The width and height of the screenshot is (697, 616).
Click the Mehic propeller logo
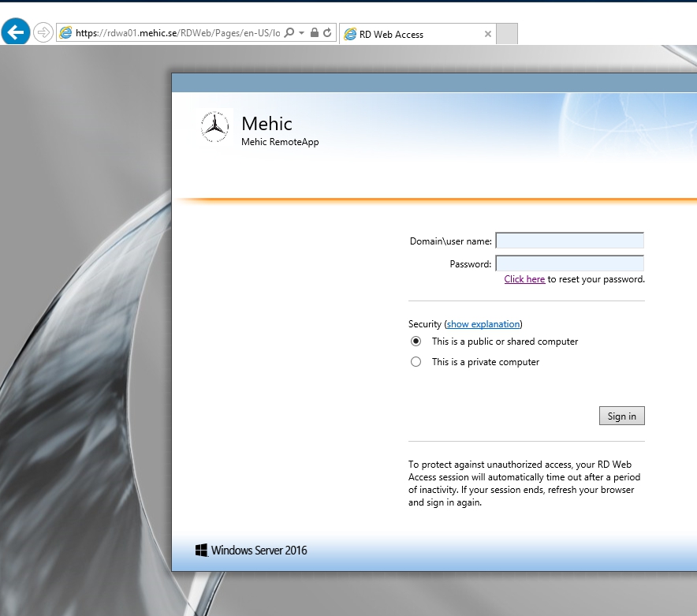click(x=214, y=127)
